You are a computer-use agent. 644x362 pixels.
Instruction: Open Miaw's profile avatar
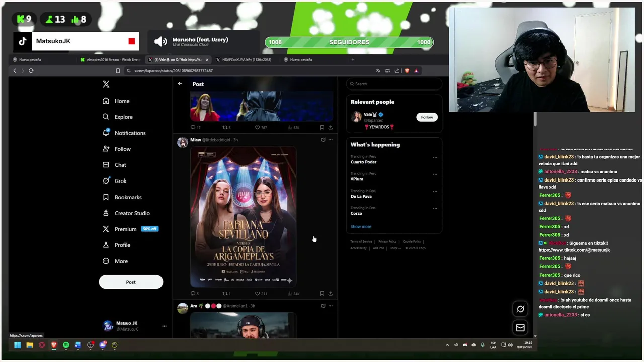[x=182, y=142]
